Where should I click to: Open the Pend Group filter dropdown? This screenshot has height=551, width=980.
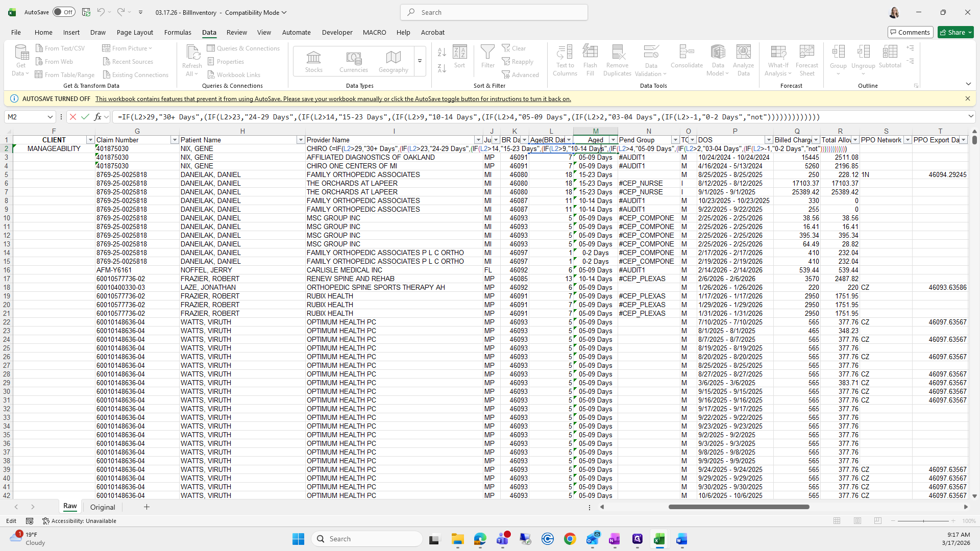coord(675,140)
